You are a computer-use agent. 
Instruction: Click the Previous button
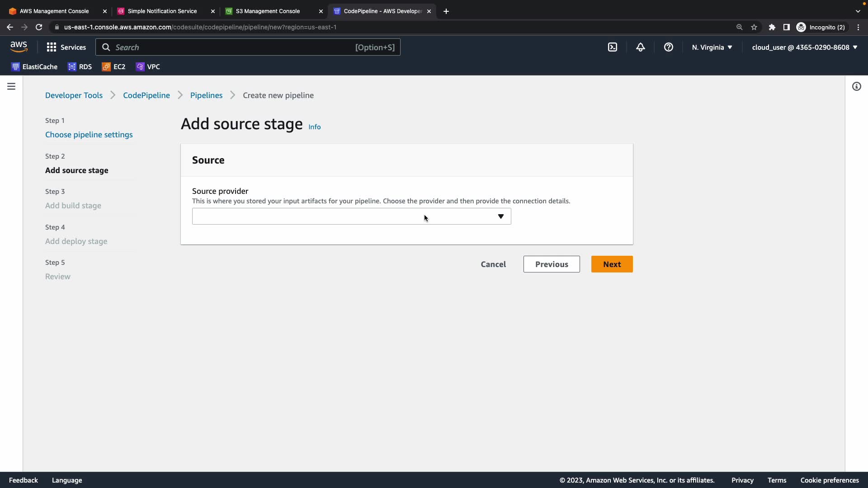(x=552, y=264)
